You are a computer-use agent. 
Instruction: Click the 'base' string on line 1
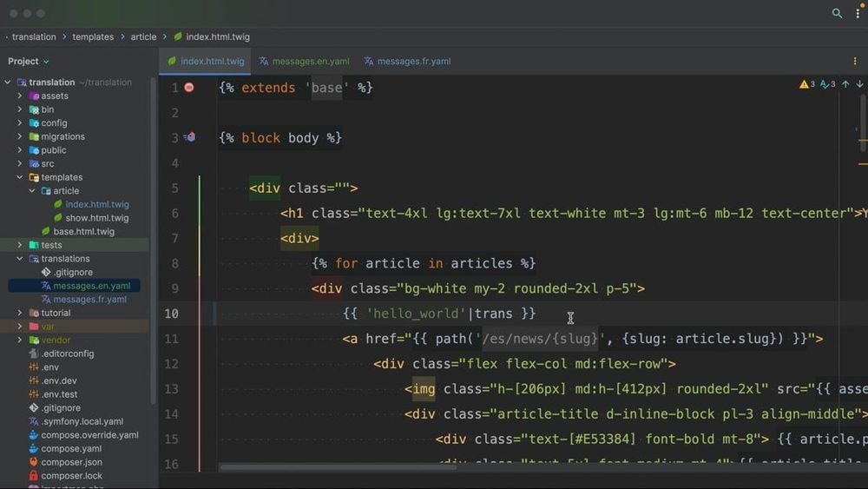click(326, 88)
